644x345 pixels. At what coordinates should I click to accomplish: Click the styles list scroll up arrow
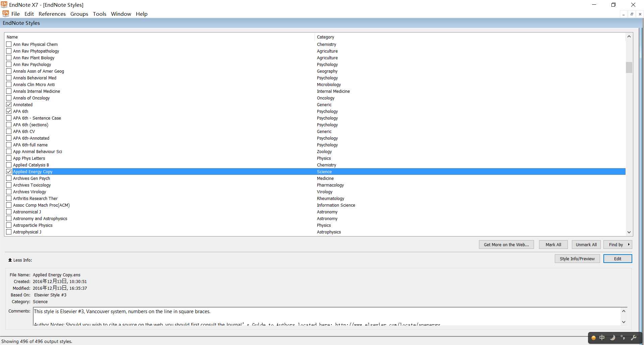click(x=629, y=37)
